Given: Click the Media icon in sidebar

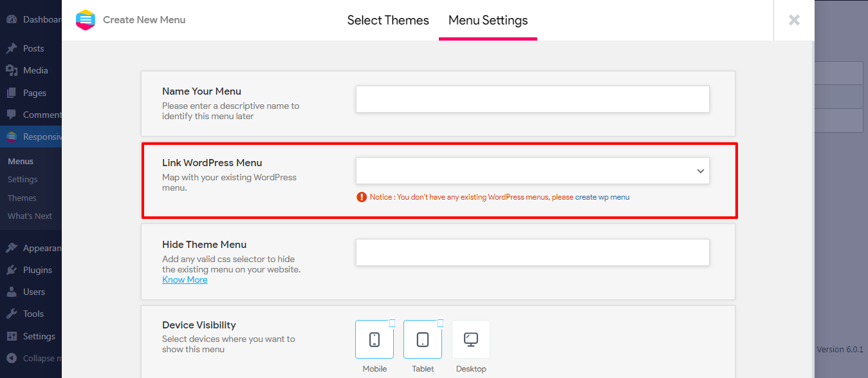Looking at the screenshot, I should click(12, 70).
